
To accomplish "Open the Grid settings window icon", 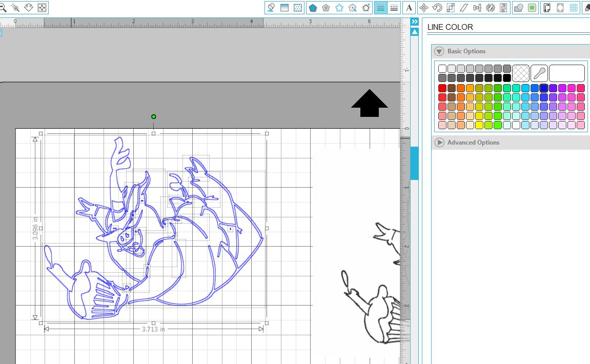I will click(574, 8).
